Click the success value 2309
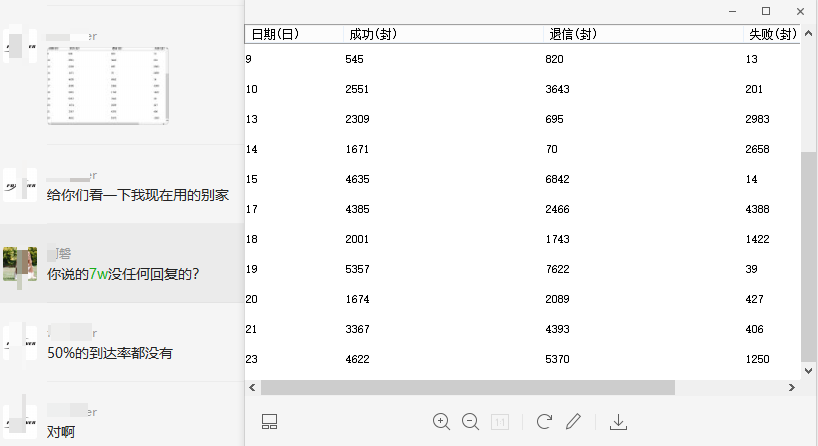The height and width of the screenshot is (446, 818). point(357,119)
